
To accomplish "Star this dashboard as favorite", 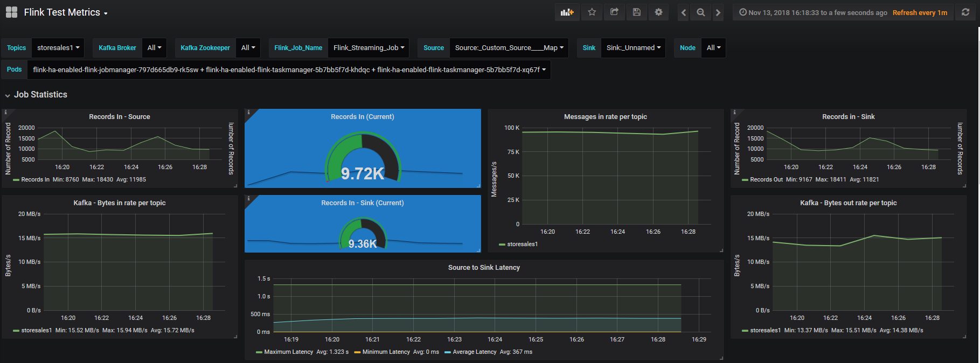I will click(592, 12).
